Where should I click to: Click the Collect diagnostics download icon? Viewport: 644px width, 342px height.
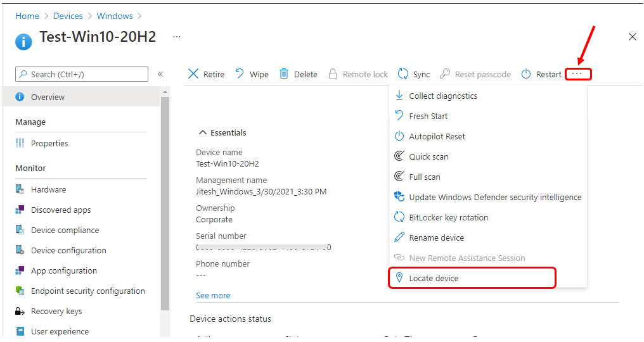pos(399,95)
